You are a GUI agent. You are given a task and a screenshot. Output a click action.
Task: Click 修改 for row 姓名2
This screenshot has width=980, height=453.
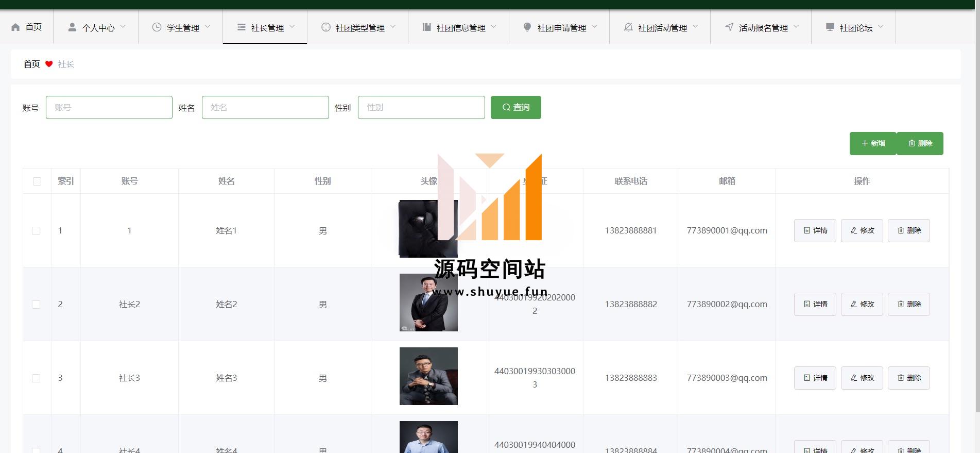[x=862, y=304]
